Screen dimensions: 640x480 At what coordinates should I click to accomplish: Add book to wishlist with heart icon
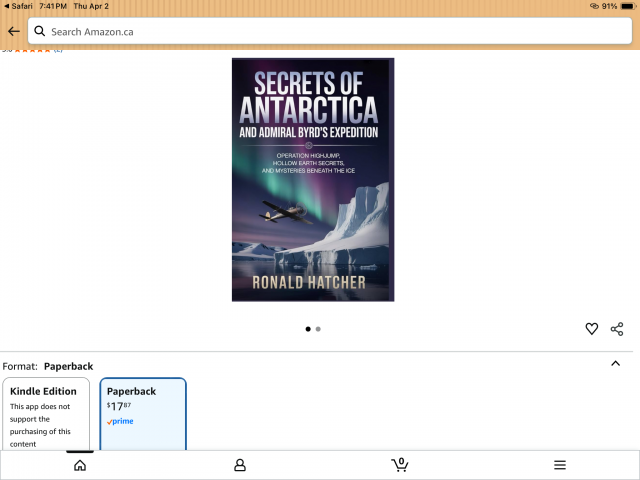591,329
